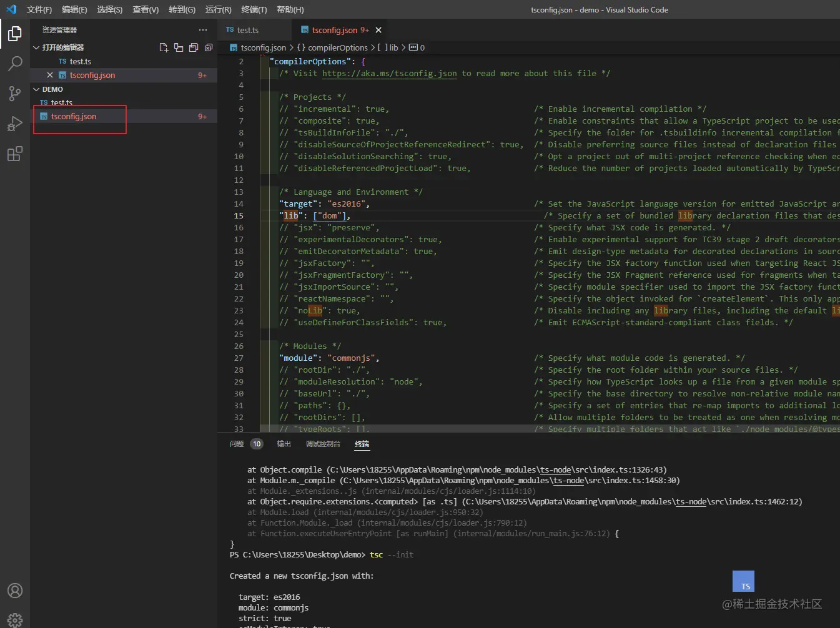The image size is (840, 628).
Task: Click the /* Projects */ comment line
Action: [x=312, y=97]
